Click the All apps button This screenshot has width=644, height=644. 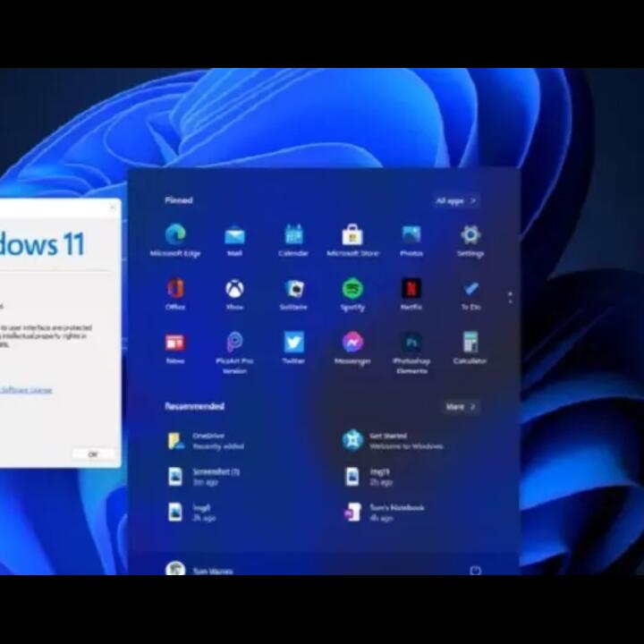[456, 201]
